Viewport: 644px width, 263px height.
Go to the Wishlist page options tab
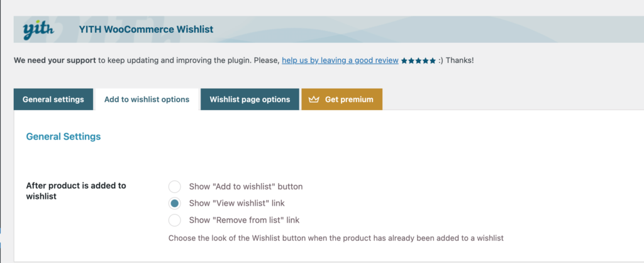250,99
